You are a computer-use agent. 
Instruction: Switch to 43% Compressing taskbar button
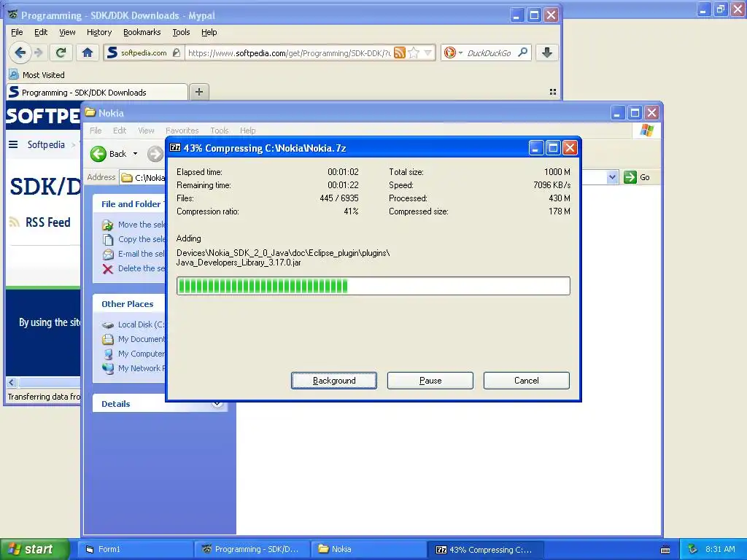coord(485,549)
